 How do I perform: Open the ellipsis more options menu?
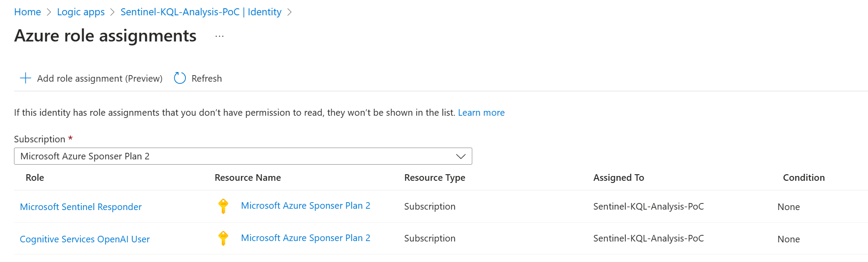[220, 36]
